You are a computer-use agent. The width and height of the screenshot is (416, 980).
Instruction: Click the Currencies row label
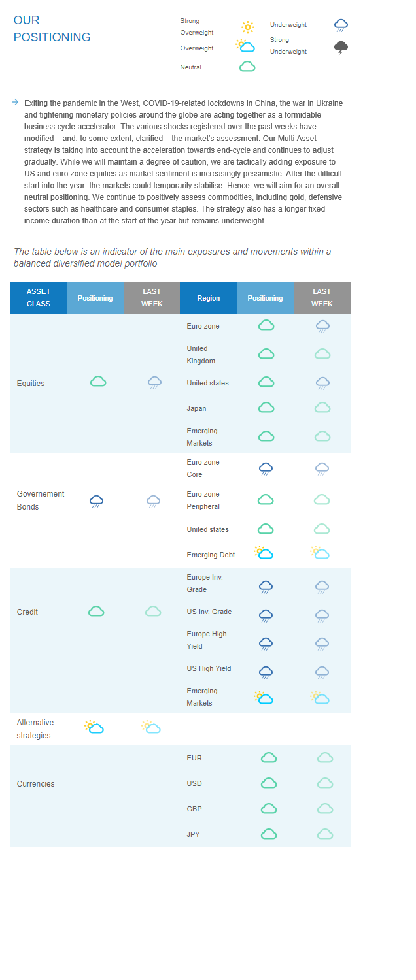tap(35, 784)
